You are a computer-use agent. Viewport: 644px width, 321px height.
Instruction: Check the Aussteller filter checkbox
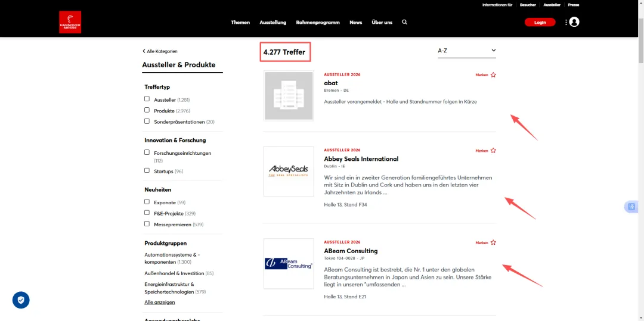(147, 99)
